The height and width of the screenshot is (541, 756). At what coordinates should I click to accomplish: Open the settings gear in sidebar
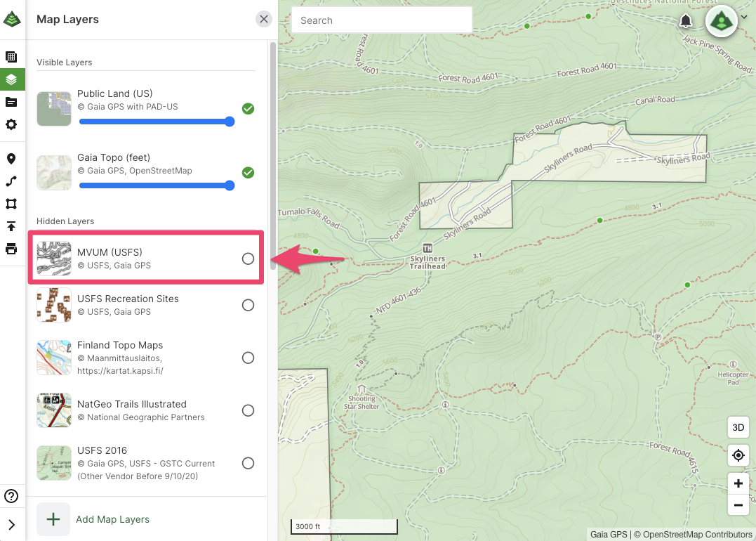(11, 124)
